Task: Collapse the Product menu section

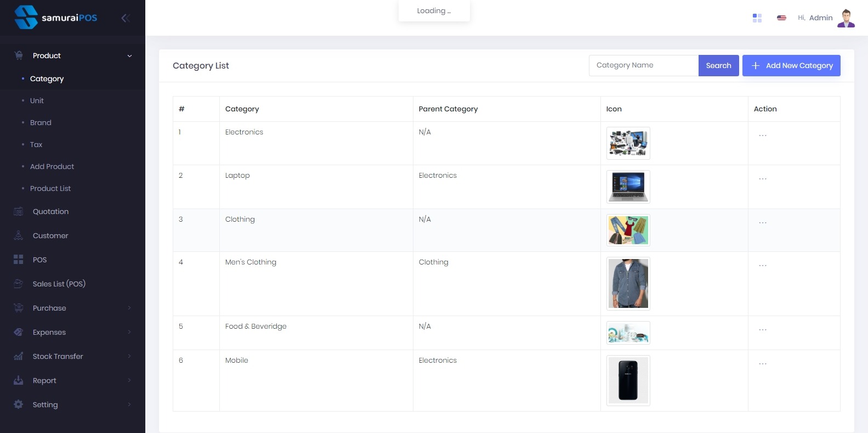Action: [129, 56]
